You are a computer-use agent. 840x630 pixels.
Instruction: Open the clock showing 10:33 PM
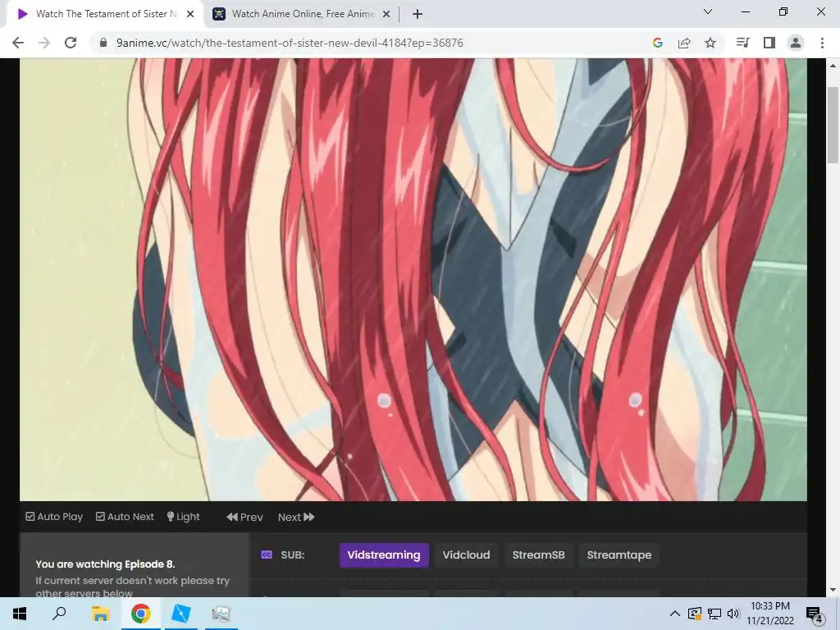[x=770, y=614]
